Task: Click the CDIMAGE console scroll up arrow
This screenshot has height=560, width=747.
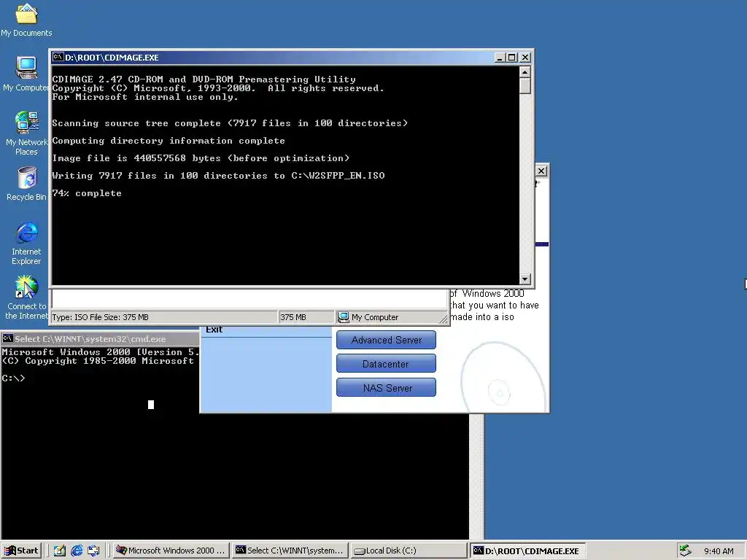Action: [x=525, y=72]
